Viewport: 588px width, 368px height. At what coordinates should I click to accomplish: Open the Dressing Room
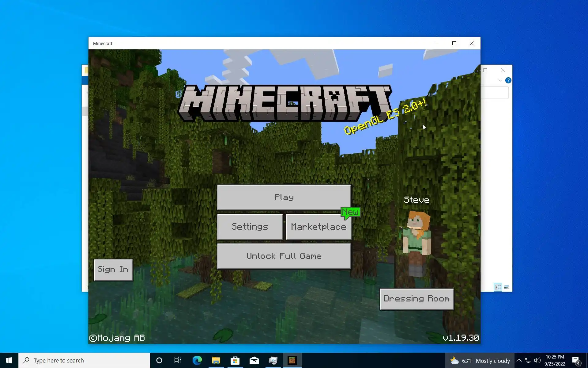tap(417, 299)
